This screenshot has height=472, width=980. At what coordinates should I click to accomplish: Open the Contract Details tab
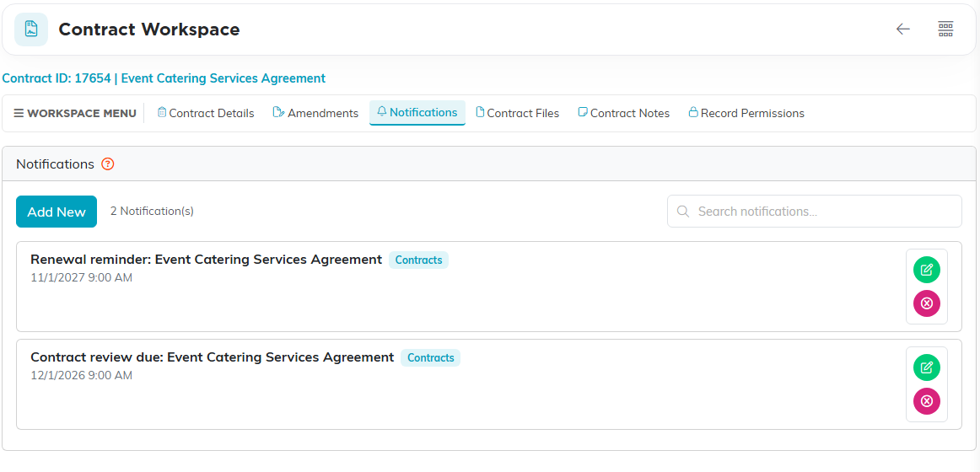click(206, 113)
